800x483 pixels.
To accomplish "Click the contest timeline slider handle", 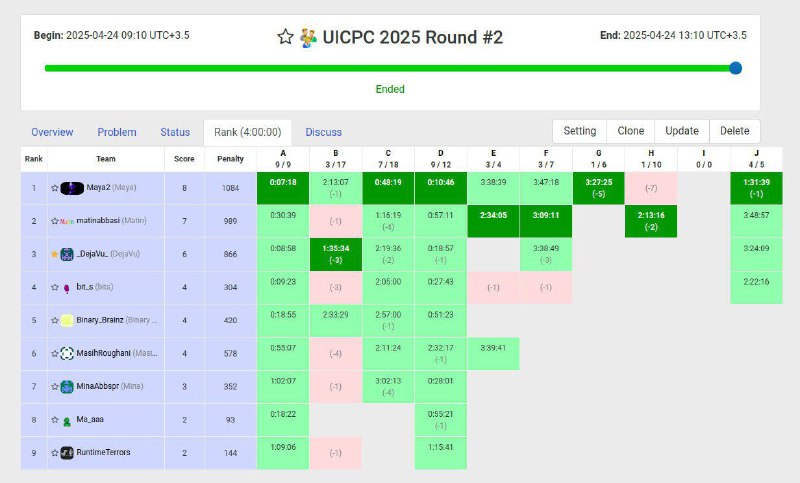I will point(735,68).
